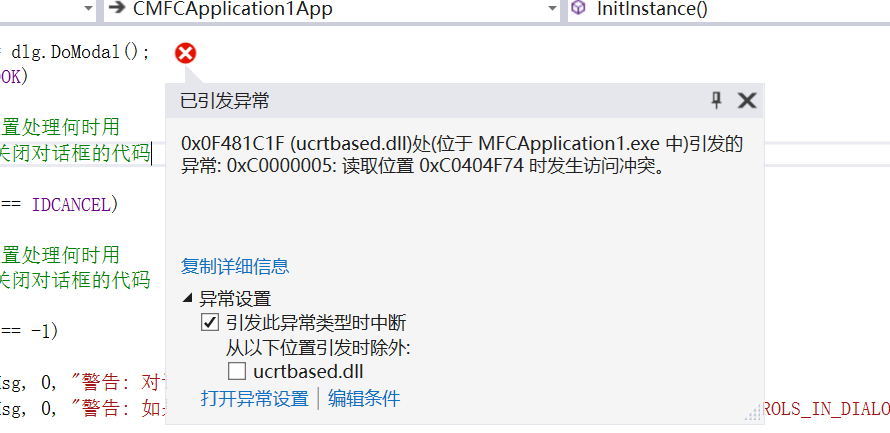Click the red exception error icon
The image size is (890, 433).
click(x=185, y=53)
